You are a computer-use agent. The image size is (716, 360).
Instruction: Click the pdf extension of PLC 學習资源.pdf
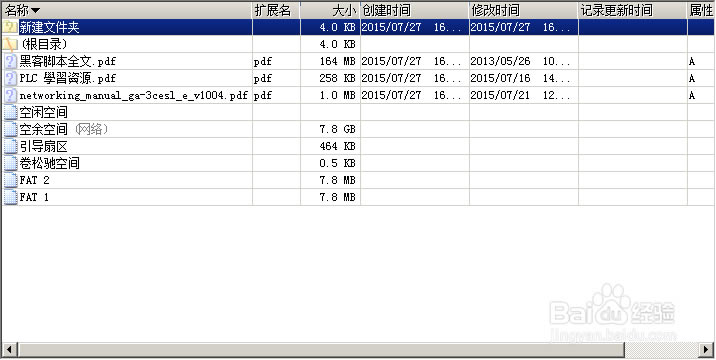tap(263, 79)
